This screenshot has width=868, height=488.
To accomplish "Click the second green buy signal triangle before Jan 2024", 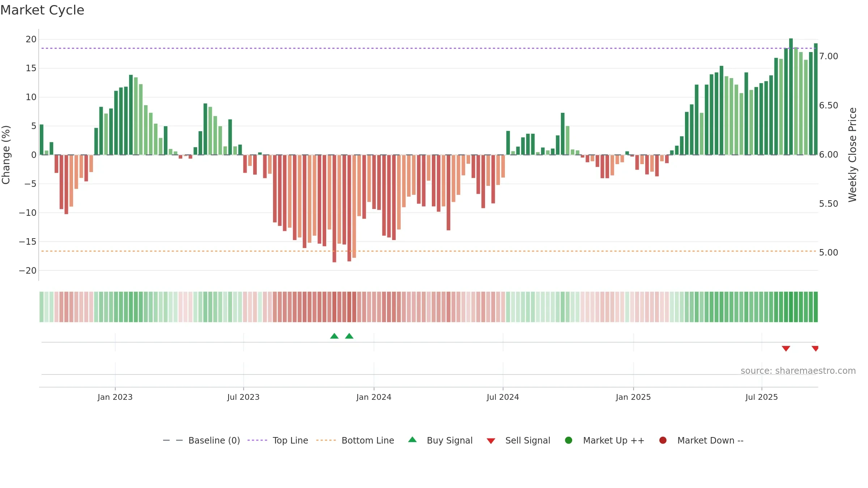I will click(349, 336).
